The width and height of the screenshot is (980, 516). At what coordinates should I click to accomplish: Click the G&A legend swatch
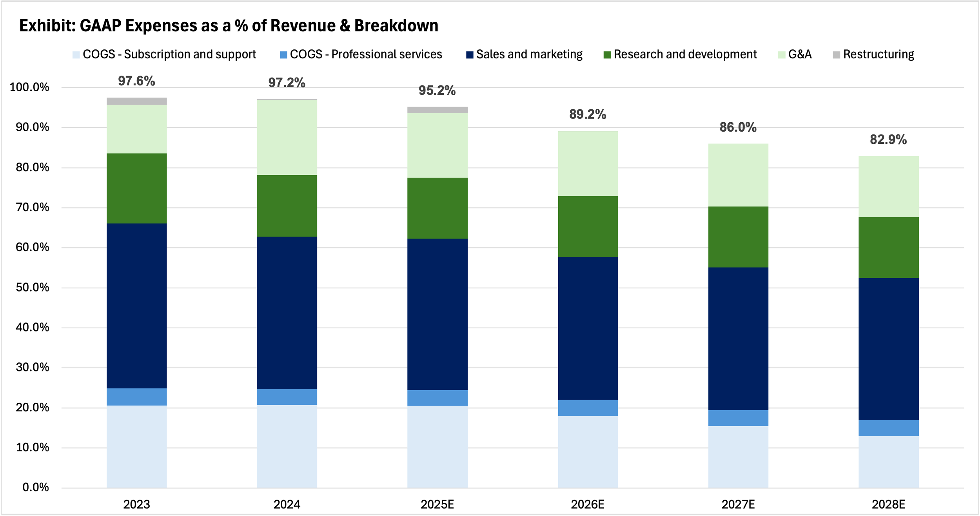click(x=782, y=55)
